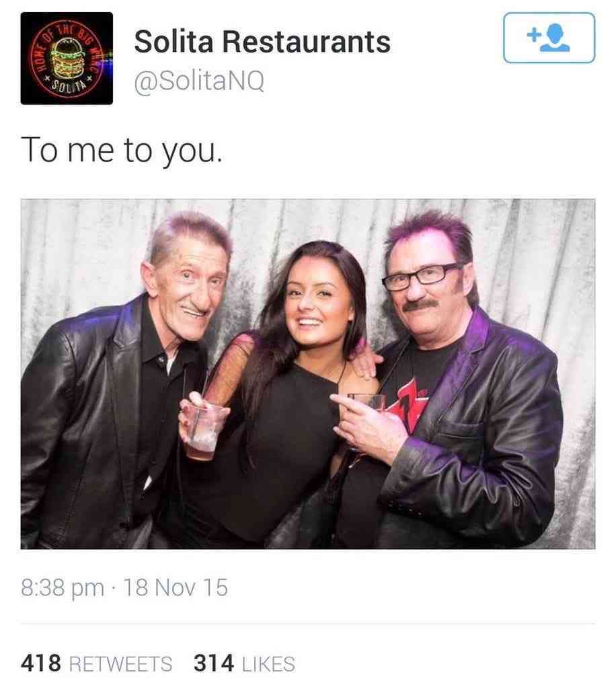Click the @SolitaNQ handle

pos(199,81)
